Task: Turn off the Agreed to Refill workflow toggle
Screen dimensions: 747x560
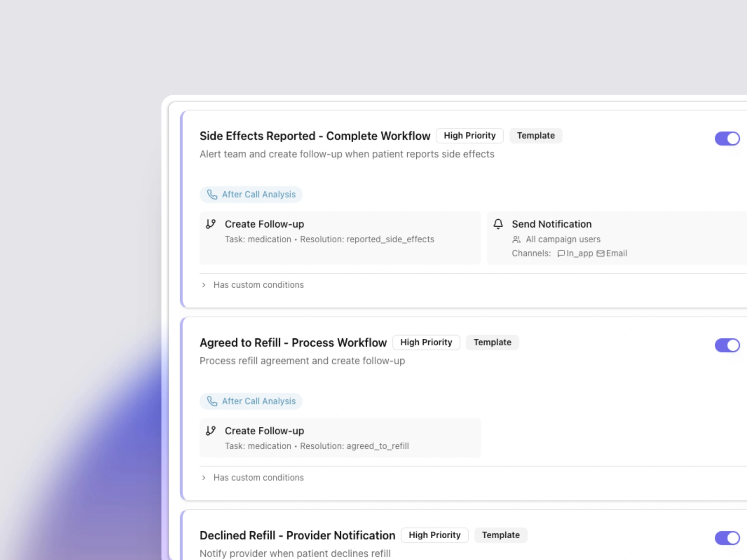Action: click(727, 345)
